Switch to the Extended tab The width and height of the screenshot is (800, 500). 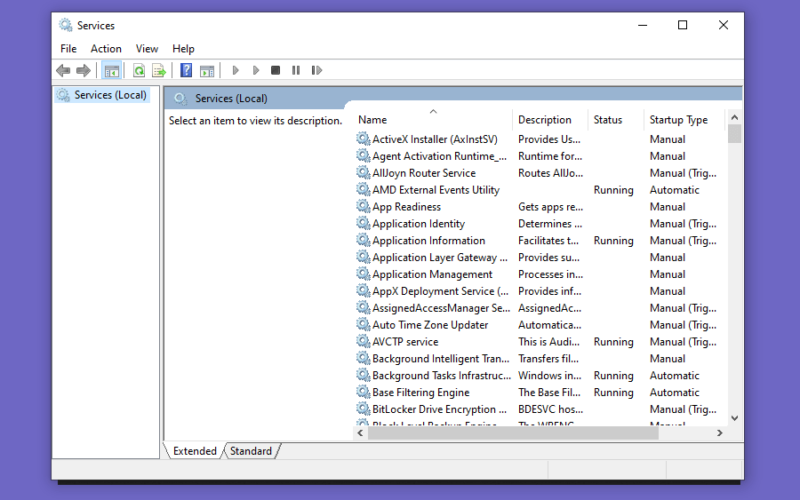pyautogui.click(x=194, y=451)
